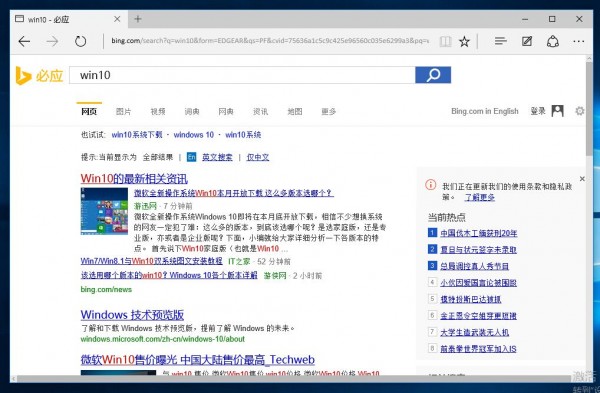Open 微软Win10售价曝光 Techweb result
The width and height of the screenshot is (600, 393).
pyautogui.click(x=197, y=360)
